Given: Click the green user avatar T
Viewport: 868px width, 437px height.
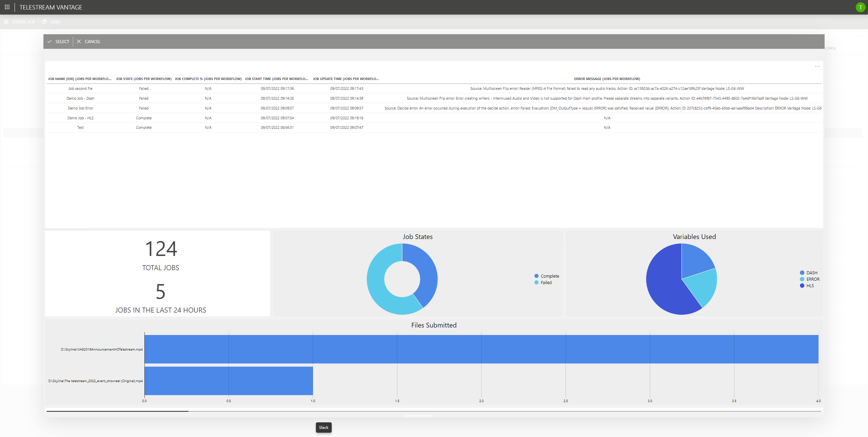Looking at the screenshot, I should (860, 7).
